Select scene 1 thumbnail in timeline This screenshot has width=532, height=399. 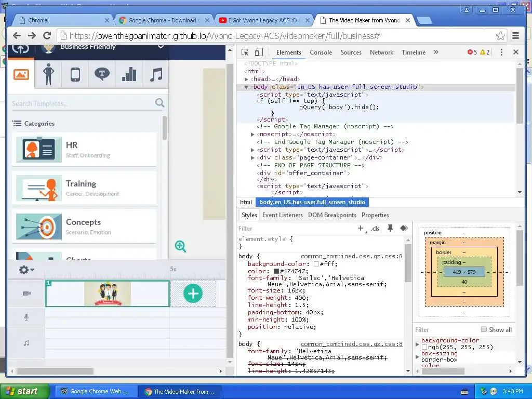pyautogui.click(x=107, y=294)
